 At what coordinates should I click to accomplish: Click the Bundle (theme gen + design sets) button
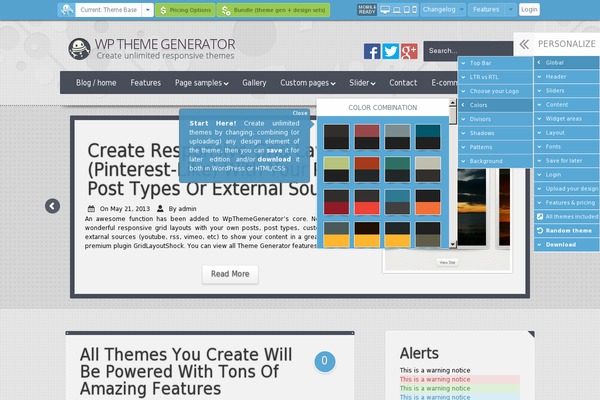click(x=274, y=10)
